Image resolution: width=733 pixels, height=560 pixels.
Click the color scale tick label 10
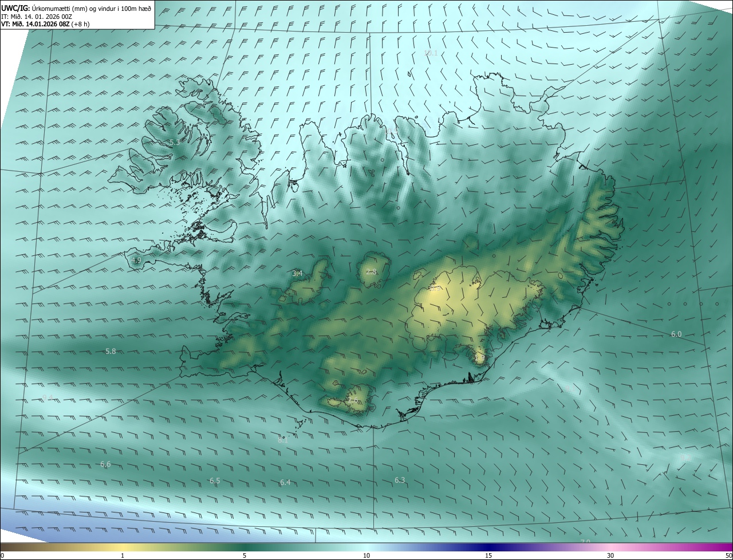(366, 555)
